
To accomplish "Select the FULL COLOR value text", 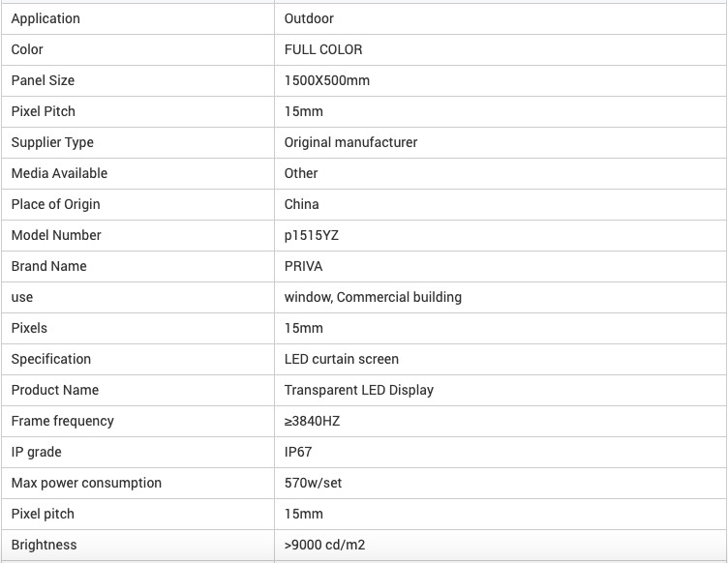I will (323, 49).
